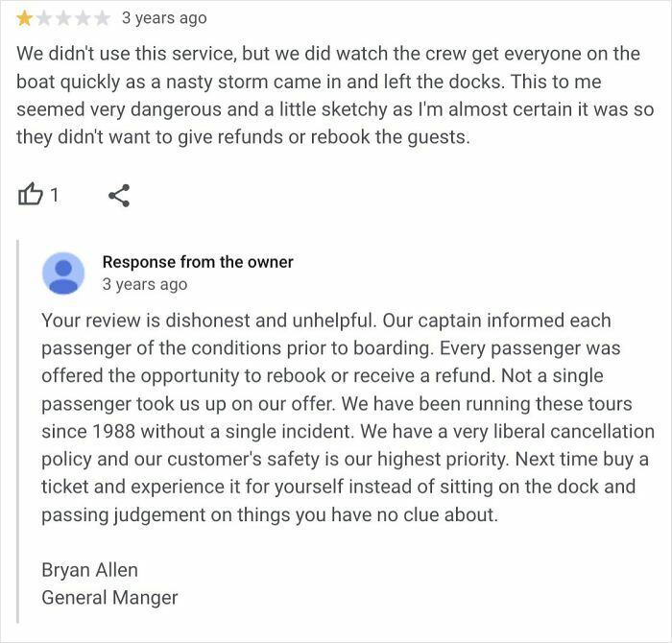Click the third gray rating star
672x643 pixels.
pos(60,18)
